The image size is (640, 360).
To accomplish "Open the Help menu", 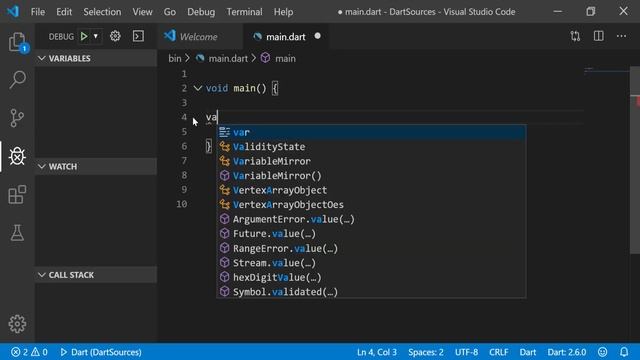I will coord(283,12).
